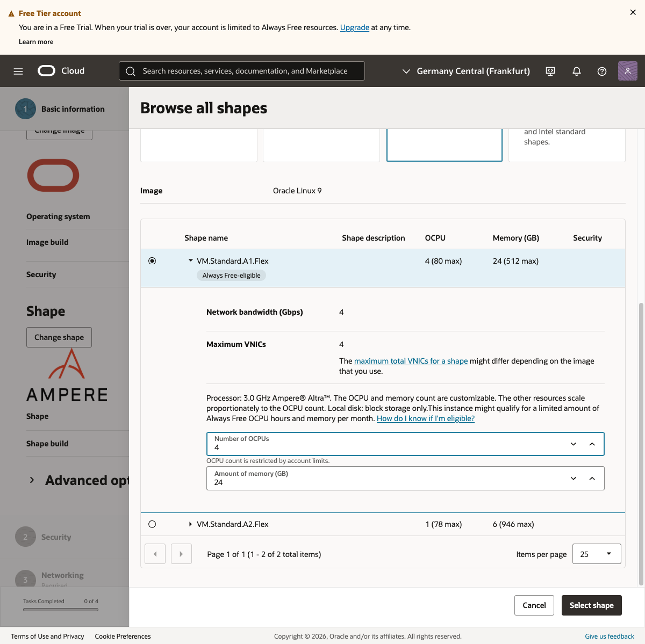The width and height of the screenshot is (645, 644).
Task: Open the help question mark icon
Action: pyautogui.click(x=602, y=71)
